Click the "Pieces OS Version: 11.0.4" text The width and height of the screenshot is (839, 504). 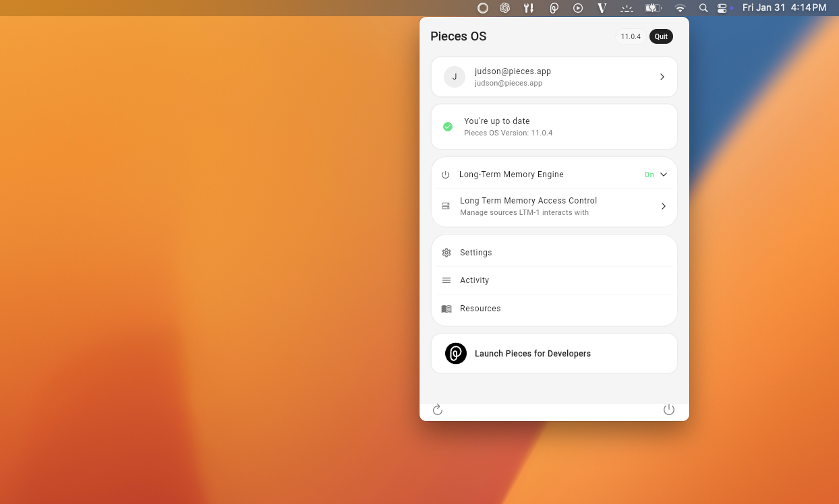coord(509,133)
